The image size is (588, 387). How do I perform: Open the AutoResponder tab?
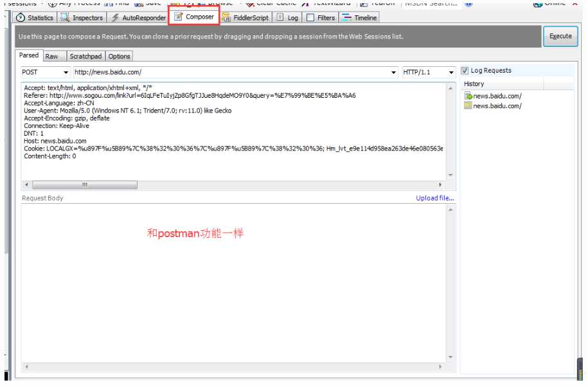(138, 17)
